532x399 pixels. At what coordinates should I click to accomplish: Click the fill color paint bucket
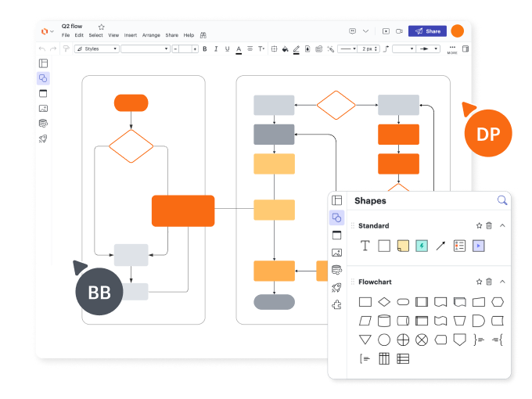pyautogui.click(x=285, y=49)
